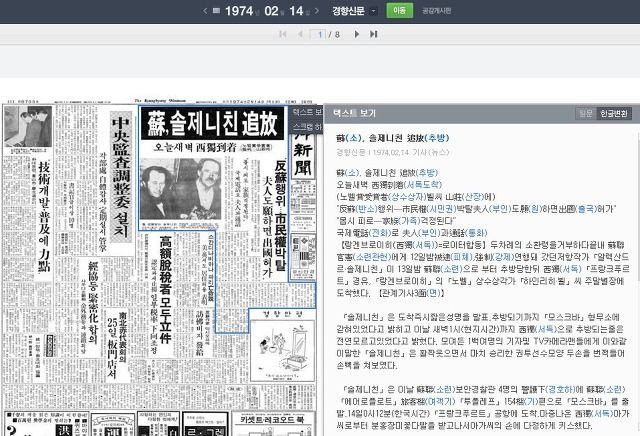The width and height of the screenshot is (640, 436).
Task: Open the 공감게시판 link
Action: click(x=436, y=11)
